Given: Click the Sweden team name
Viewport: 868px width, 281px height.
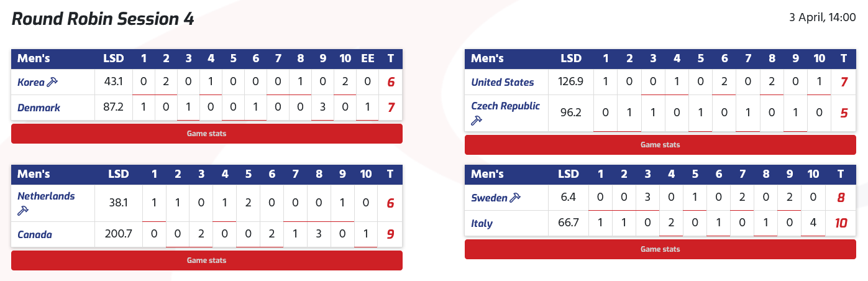Looking at the screenshot, I should coord(489,198).
